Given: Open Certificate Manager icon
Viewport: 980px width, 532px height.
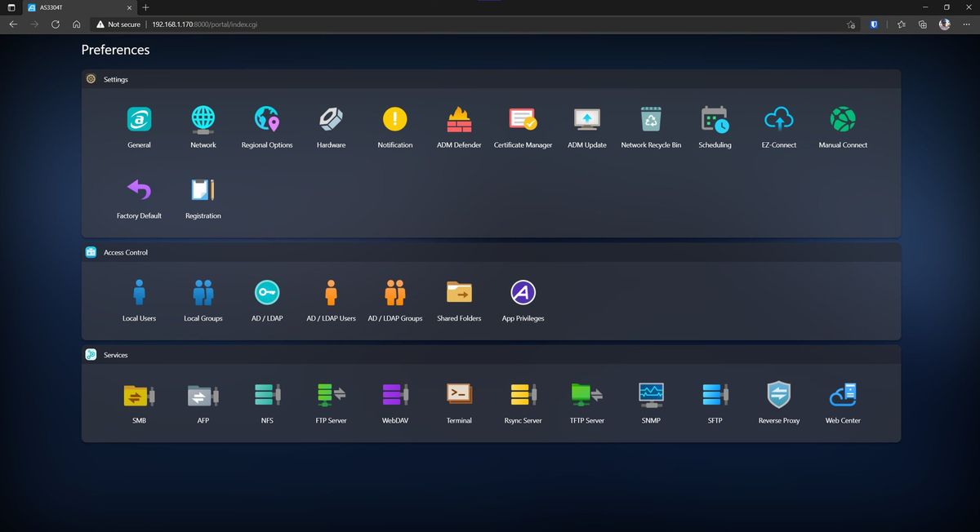Looking at the screenshot, I should click(523, 119).
